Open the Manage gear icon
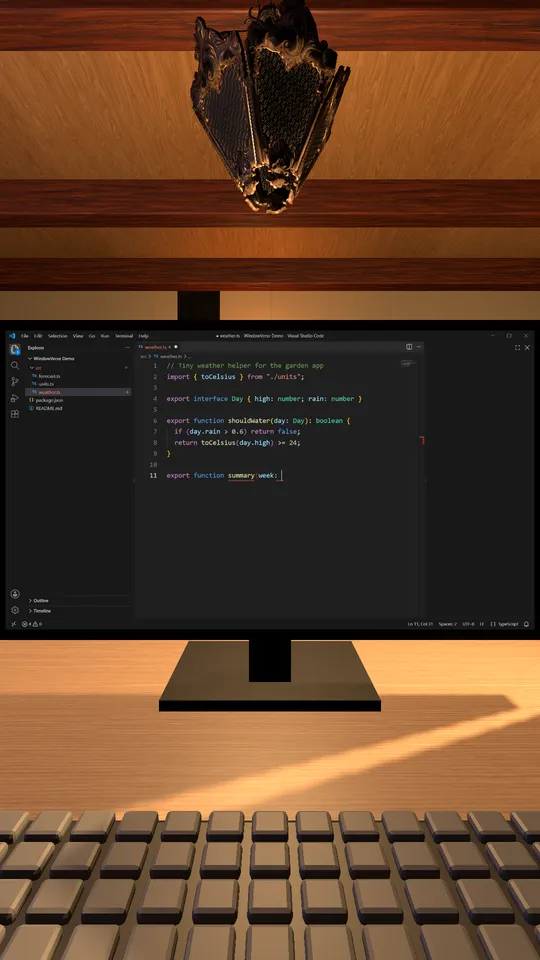This screenshot has height=960, width=540. [x=15, y=610]
